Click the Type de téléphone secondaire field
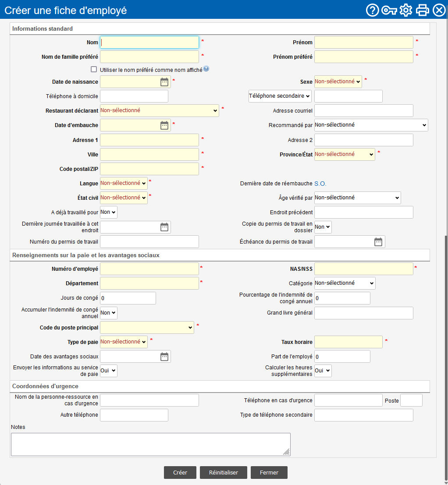448x485 pixels. pyautogui.click(x=363, y=415)
